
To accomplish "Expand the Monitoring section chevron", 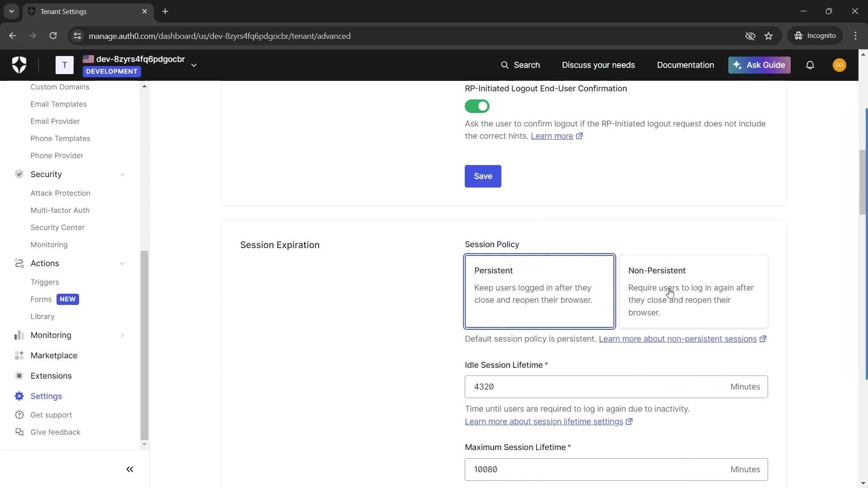I will tap(123, 335).
